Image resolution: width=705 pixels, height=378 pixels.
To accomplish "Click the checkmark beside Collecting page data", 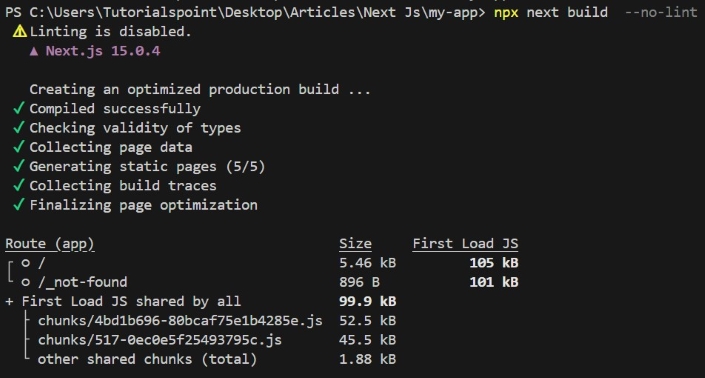I will click(18, 147).
